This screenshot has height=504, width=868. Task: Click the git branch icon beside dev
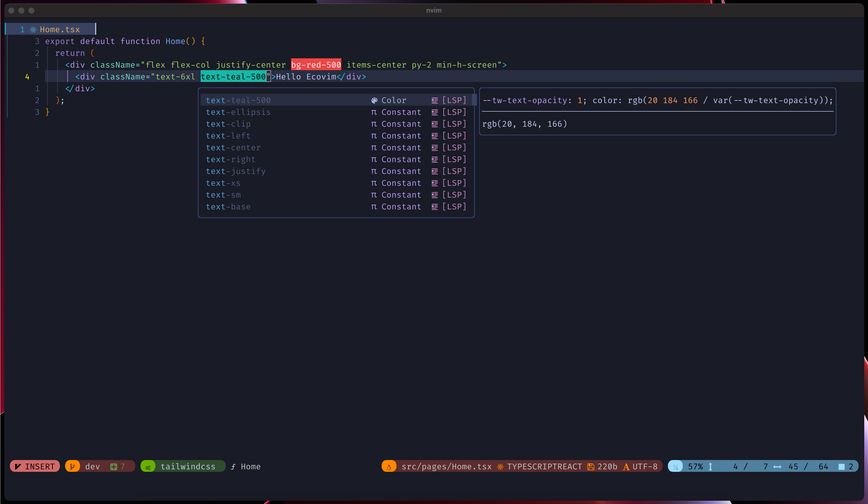pos(72,467)
